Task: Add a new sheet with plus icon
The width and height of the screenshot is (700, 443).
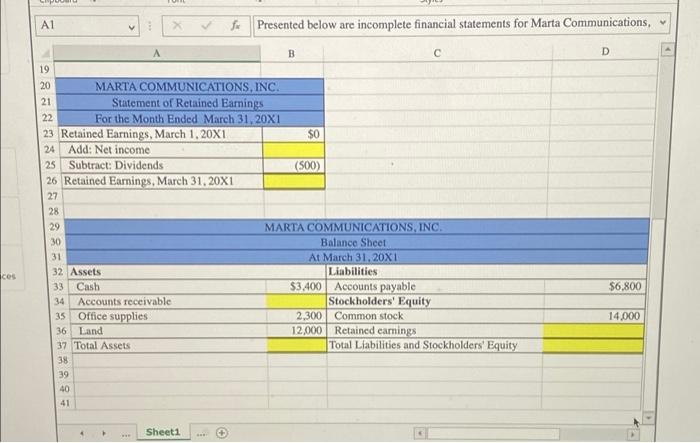Action: (x=222, y=432)
